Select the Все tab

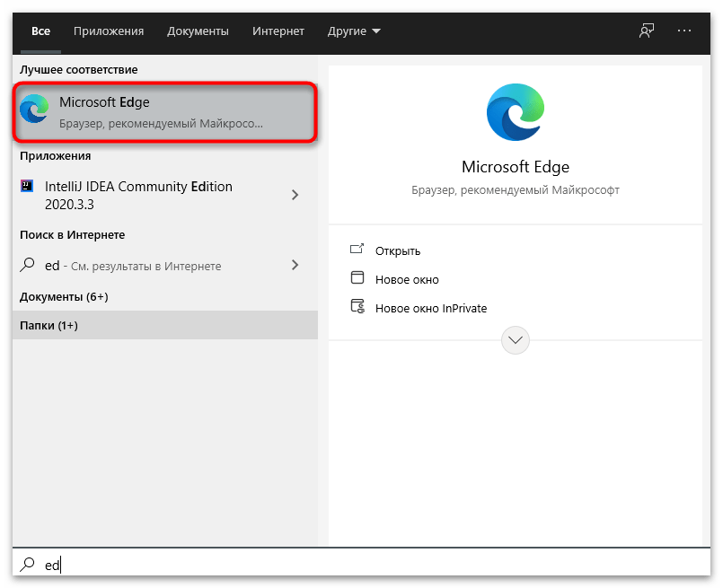pyautogui.click(x=41, y=31)
